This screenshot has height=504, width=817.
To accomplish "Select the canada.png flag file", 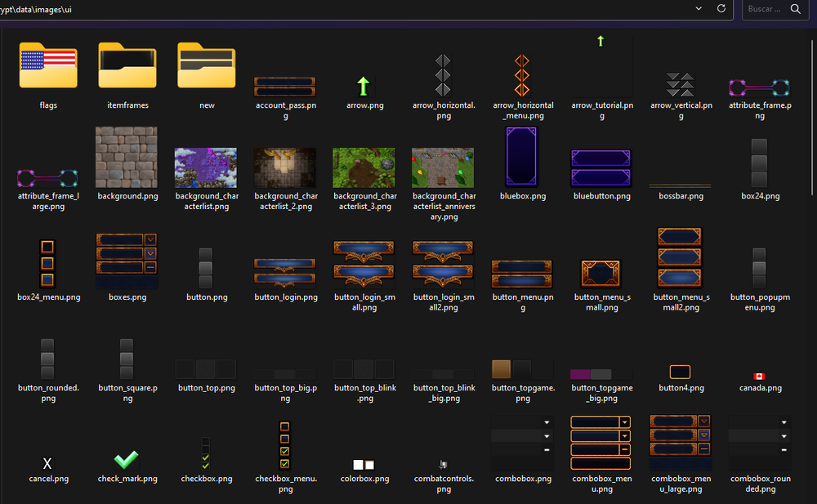I will pos(757,377).
